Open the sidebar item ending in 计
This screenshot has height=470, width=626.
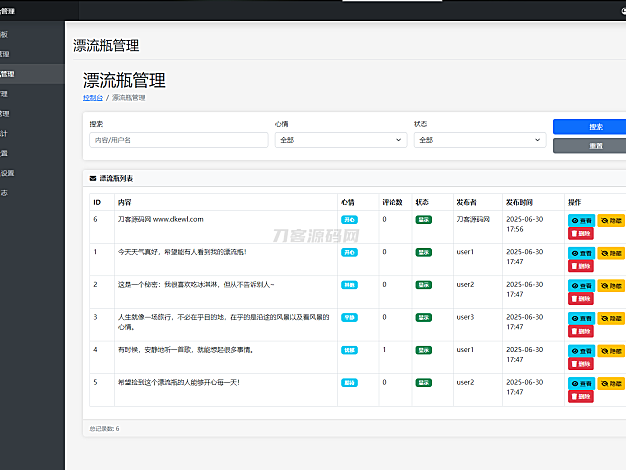click(32, 133)
